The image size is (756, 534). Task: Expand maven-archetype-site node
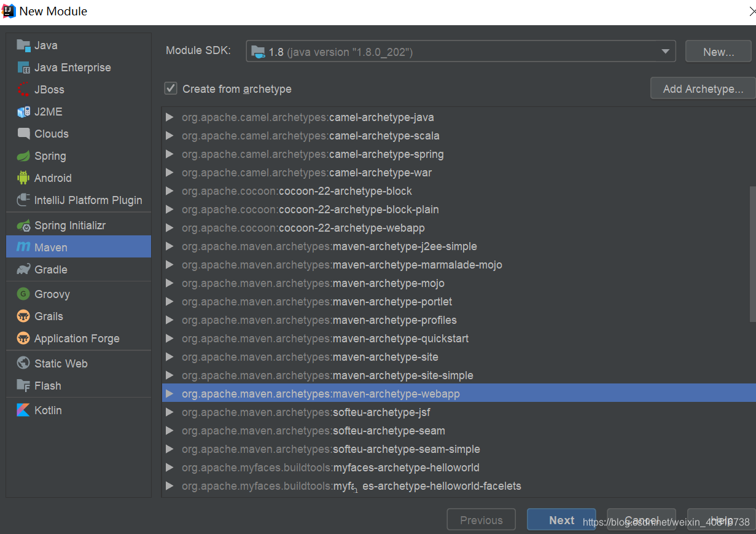(x=170, y=357)
